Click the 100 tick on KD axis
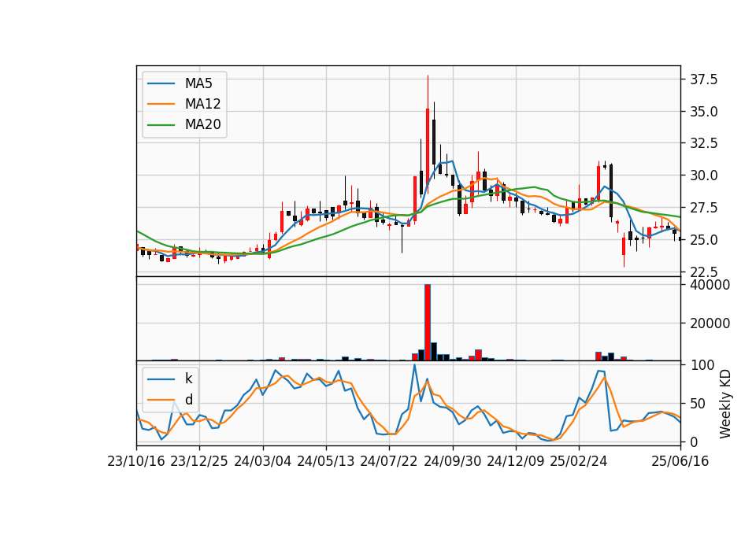The width and height of the screenshot is (756, 543). click(x=702, y=365)
